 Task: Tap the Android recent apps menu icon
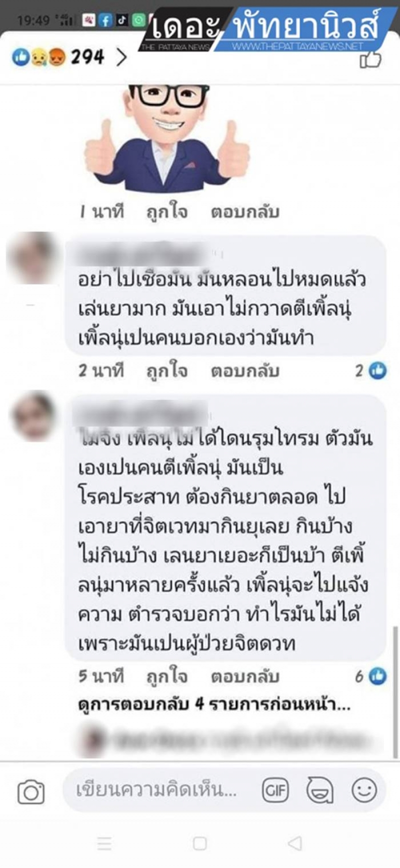[104, 843]
